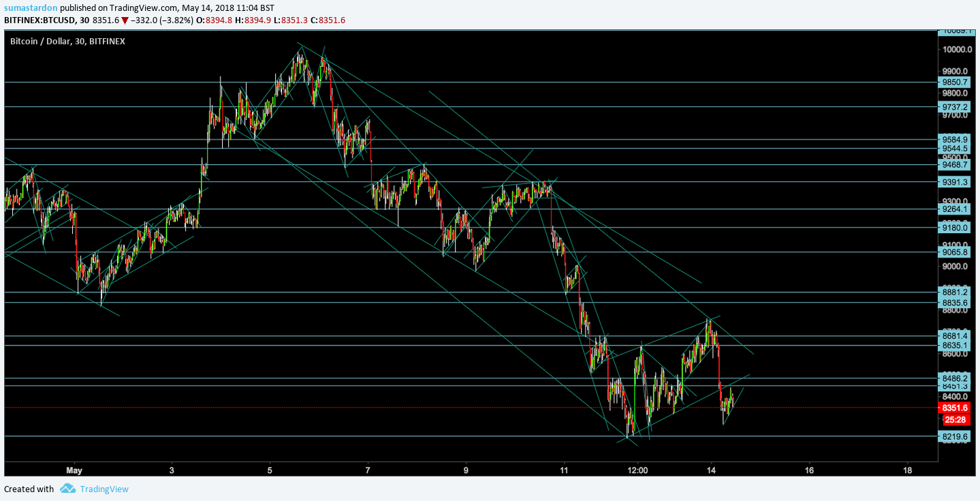Select the 9065.8 price level label

coord(955,252)
